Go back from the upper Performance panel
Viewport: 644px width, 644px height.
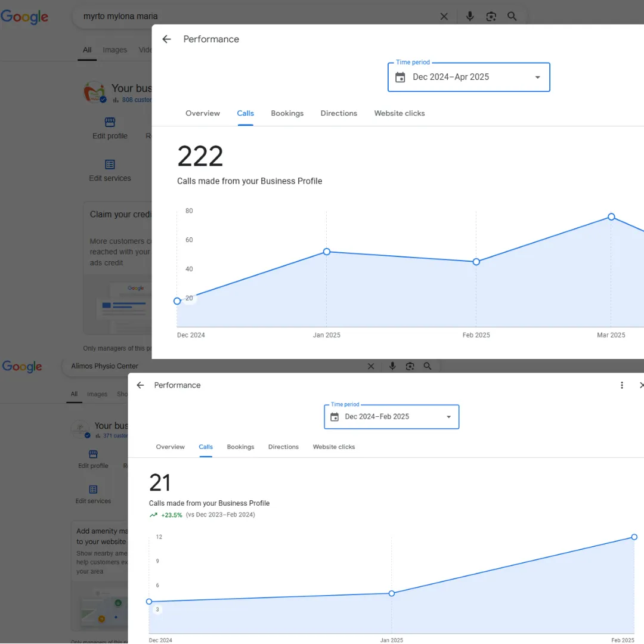pos(166,39)
